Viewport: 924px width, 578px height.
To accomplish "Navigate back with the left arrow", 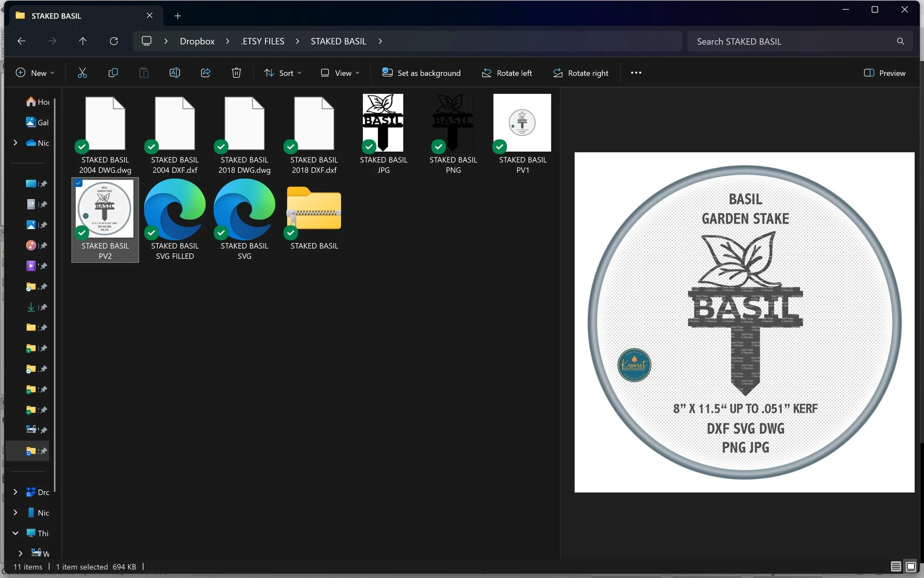I will 21,41.
